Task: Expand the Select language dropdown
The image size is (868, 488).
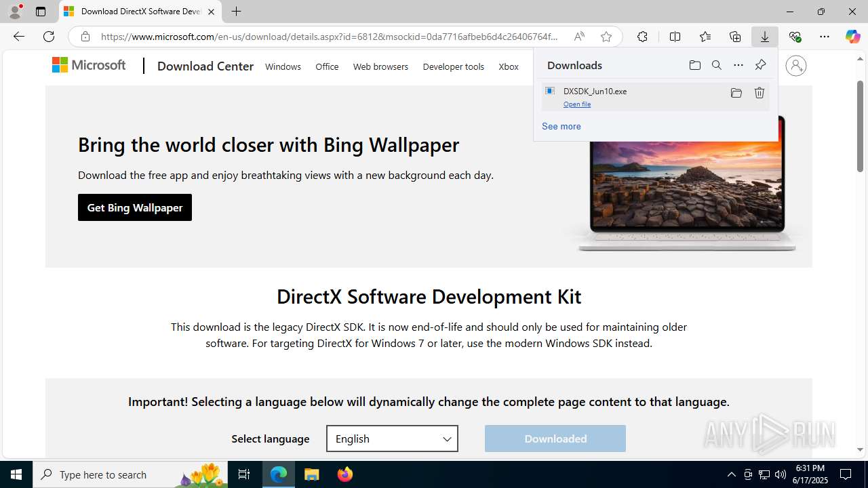Action: pyautogui.click(x=392, y=439)
